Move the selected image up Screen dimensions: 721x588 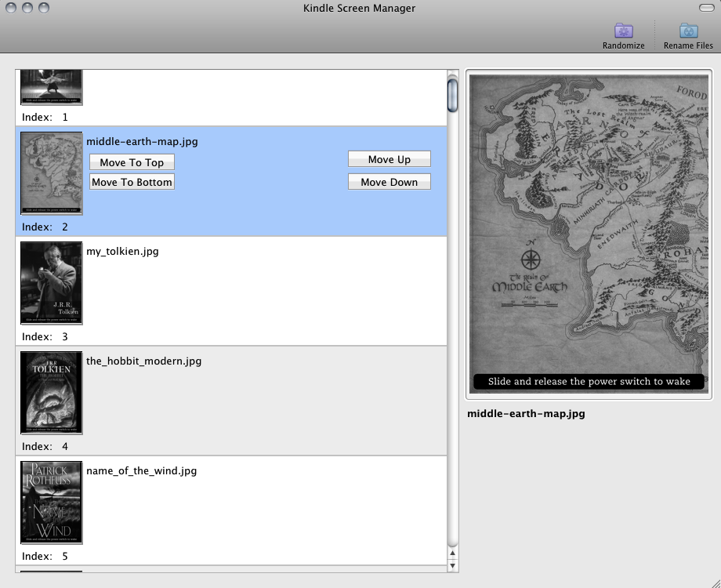[389, 159]
